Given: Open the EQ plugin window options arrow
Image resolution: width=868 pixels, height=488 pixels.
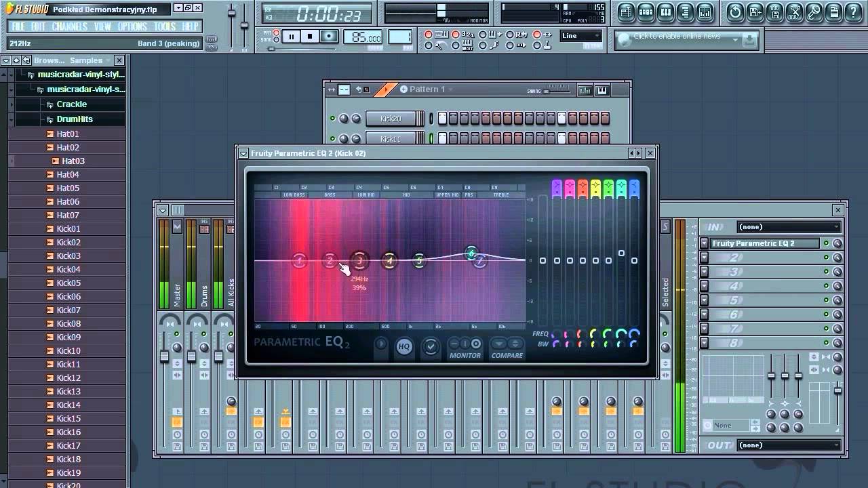Looking at the screenshot, I should pyautogui.click(x=243, y=153).
